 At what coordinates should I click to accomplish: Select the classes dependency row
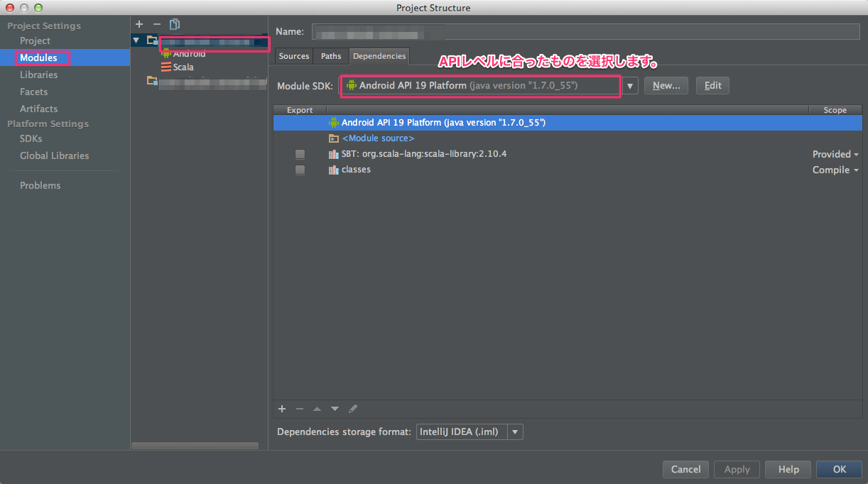tap(568, 170)
